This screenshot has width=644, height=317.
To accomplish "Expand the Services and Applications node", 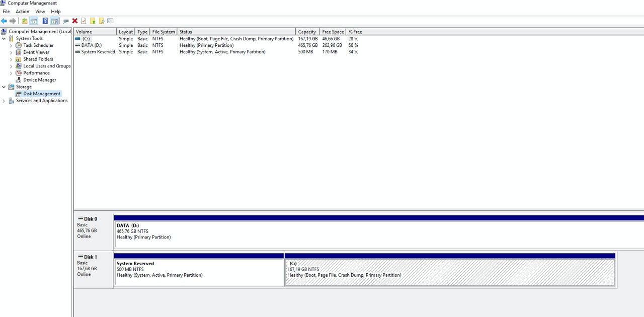I will [4, 101].
